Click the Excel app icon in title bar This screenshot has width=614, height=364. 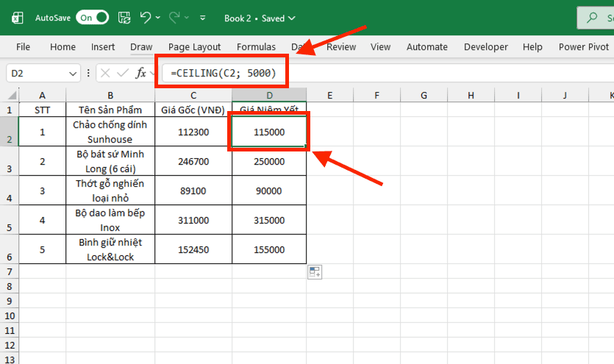(17, 18)
